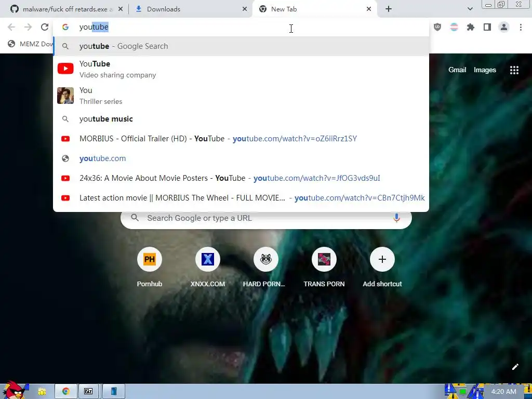Open the Extensions puzzle icon
This screenshot has height=399, width=532.
point(471,27)
